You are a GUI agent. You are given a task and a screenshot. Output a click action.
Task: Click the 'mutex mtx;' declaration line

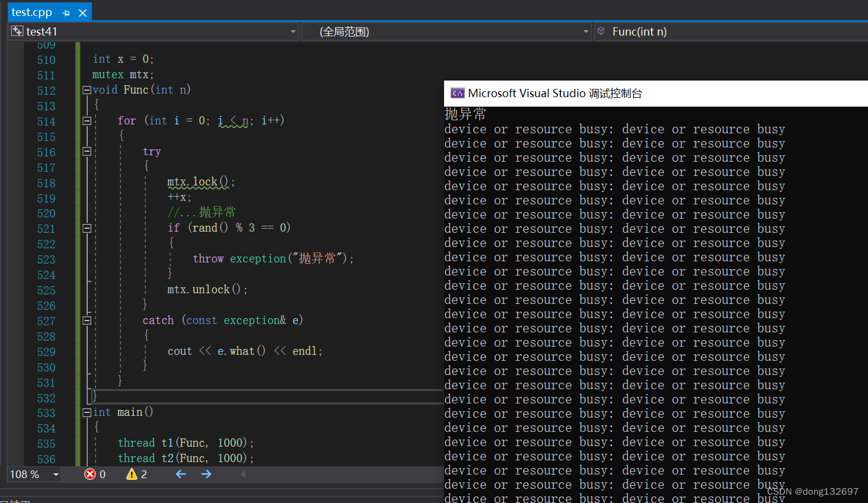[123, 75]
